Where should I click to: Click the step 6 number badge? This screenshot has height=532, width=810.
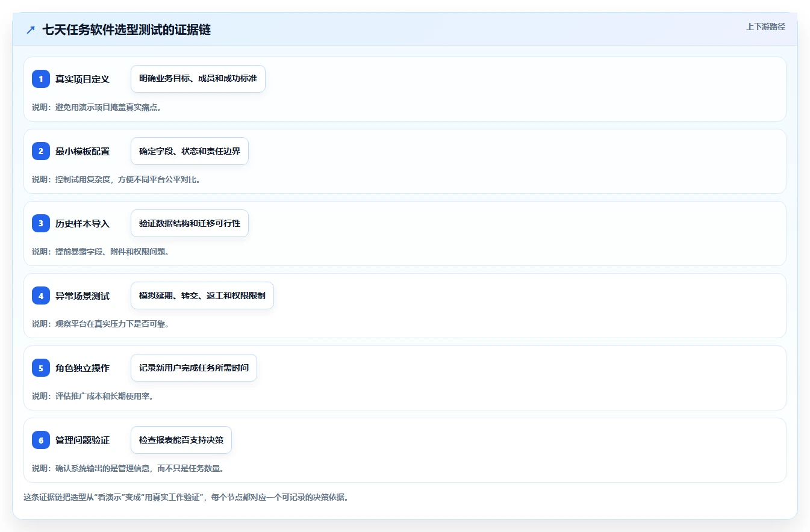[x=41, y=440]
